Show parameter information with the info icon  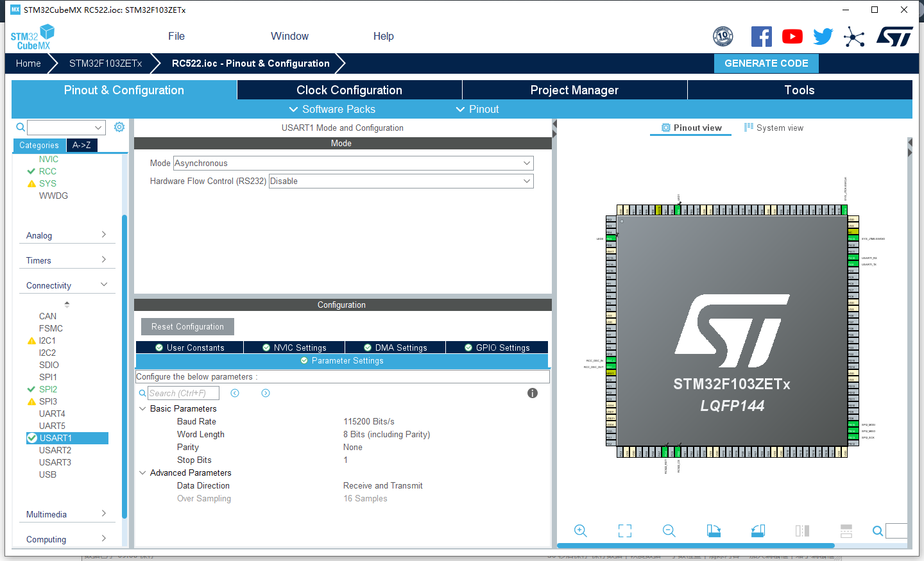pyautogui.click(x=533, y=393)
